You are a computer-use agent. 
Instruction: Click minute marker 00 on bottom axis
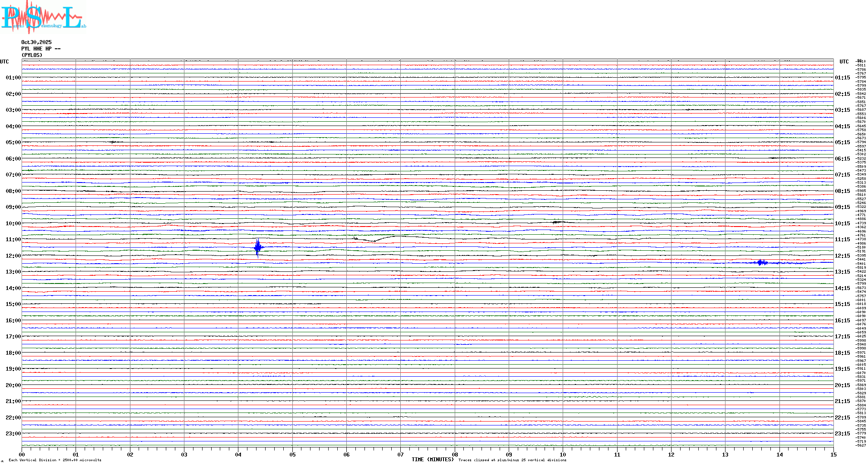[x=22, y=454]
